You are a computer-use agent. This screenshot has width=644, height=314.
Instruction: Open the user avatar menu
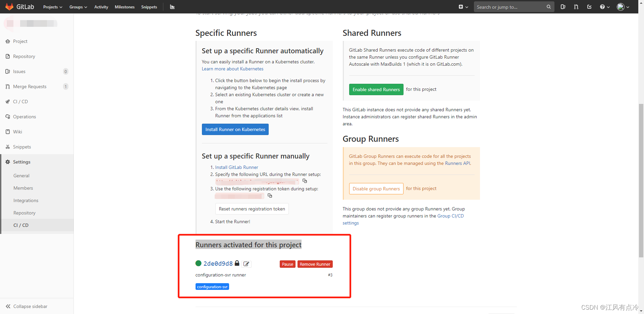tap(623, 7)
